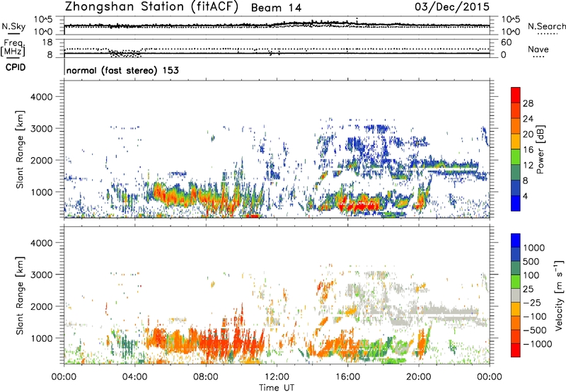The image size is (566, 392).
Task: Click the 'Slant Range [km]' label of the power panel
Action: tap(20, 149)
